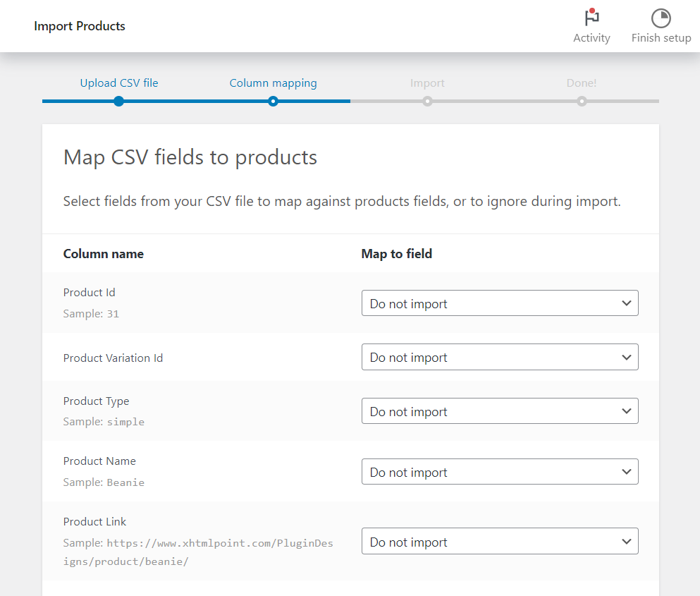Image resolution: width=700 pixels, height=596 pixels.
Task: Click the Product Variation Id column label
Action: tap(113, 358)
